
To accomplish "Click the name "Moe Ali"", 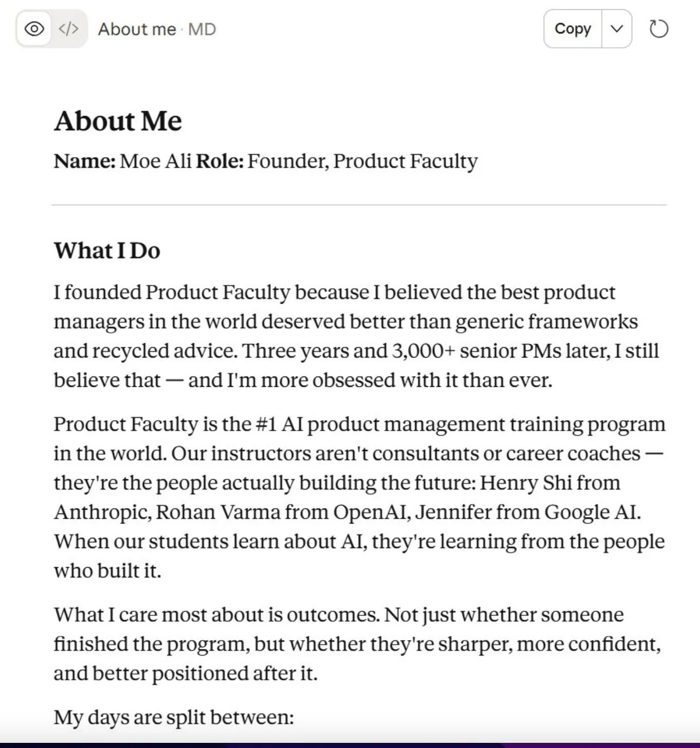I will click(x=156, y=161).
